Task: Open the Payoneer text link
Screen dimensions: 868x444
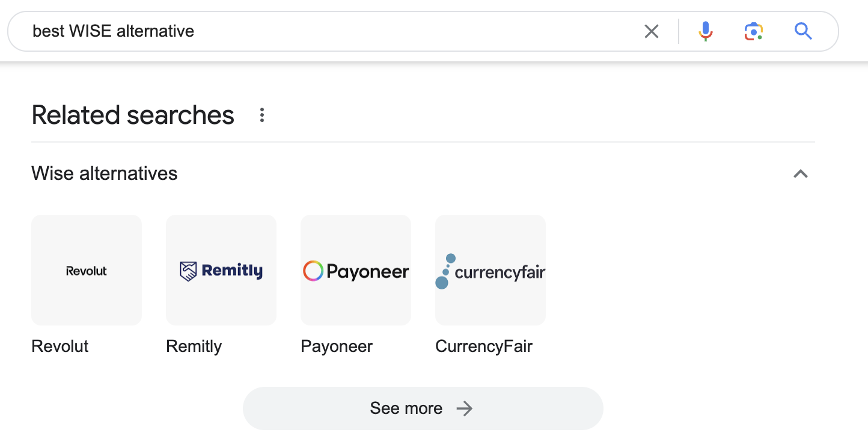Action: pyautogui.click(x=337, y=347)
